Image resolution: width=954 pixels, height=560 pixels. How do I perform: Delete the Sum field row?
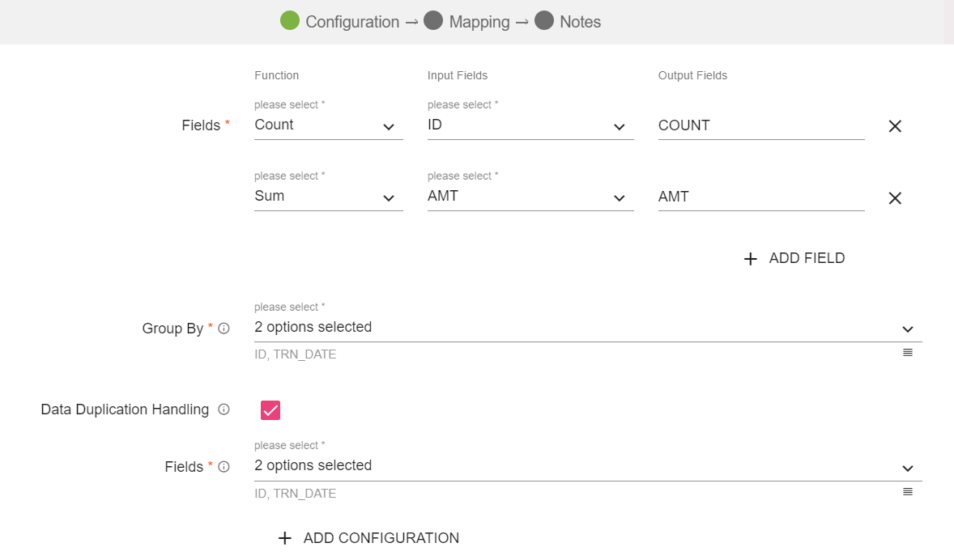click(895, 198)
